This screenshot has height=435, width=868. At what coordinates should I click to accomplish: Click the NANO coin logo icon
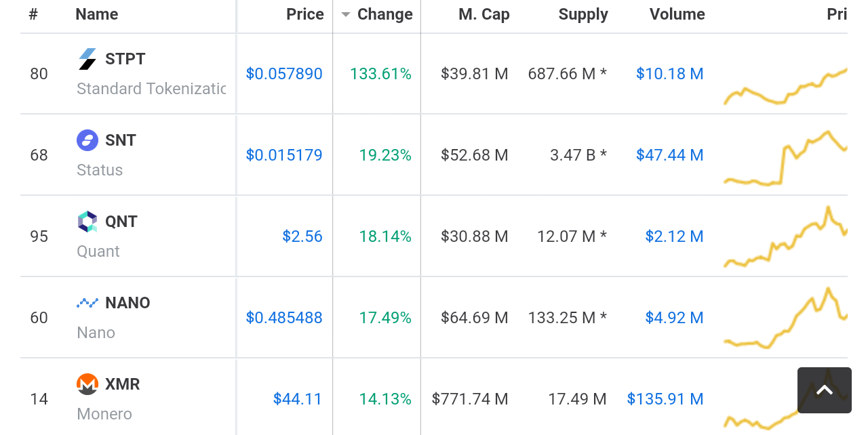point(87,303)
